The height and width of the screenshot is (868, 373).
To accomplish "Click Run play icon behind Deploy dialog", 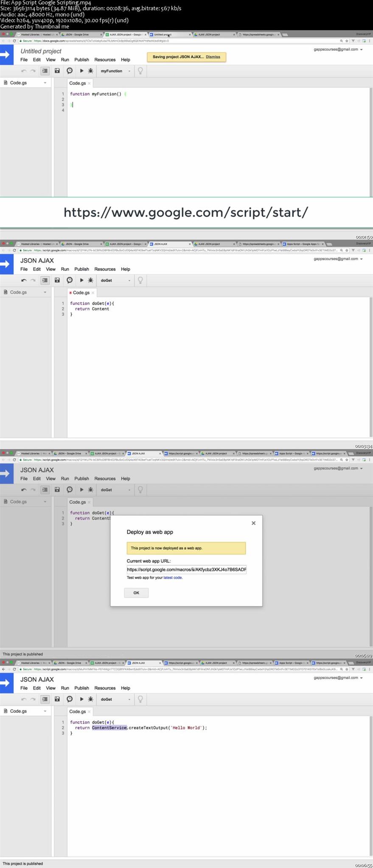I will click(x=81, y=490).
